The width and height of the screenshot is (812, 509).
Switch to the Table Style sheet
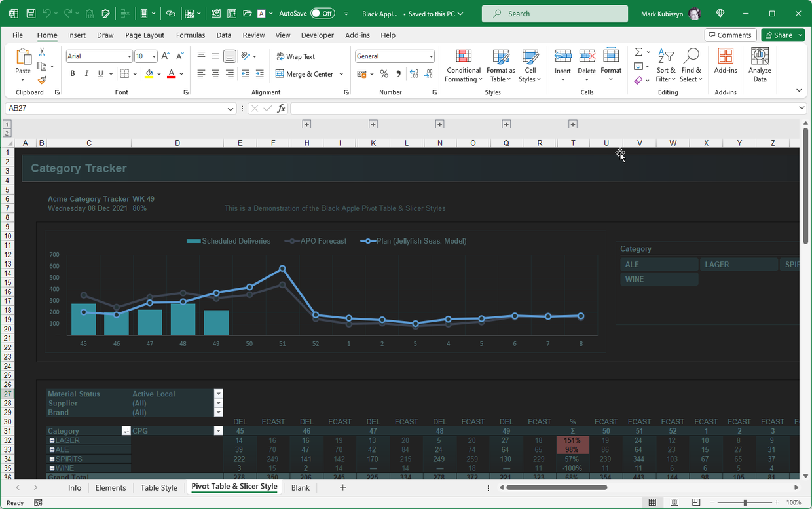pyautogui.click(x=159, y=488)
